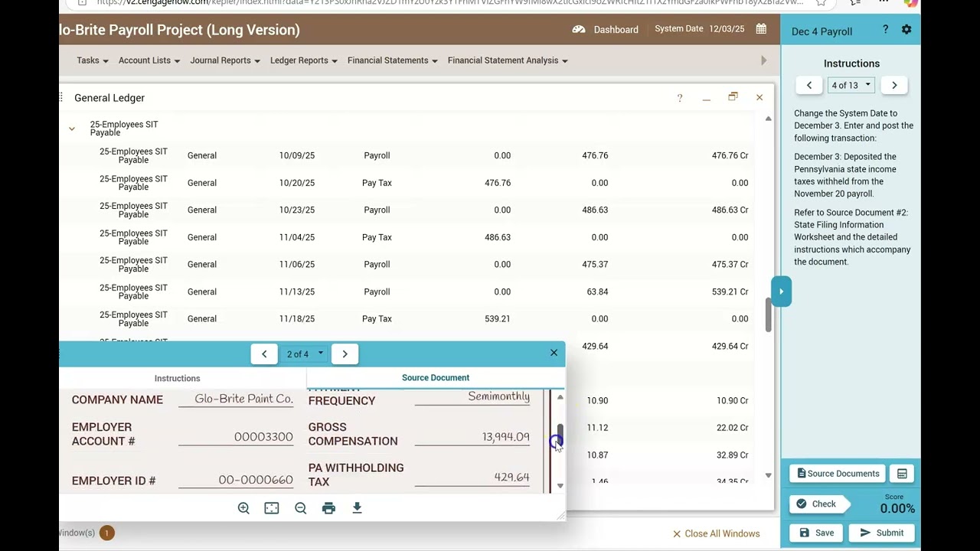Image resolution: width=980 pixels, height=551 pixels.
Task: Select the General Ledger vertical scrollbar thumb
Action: click(768, 314)
